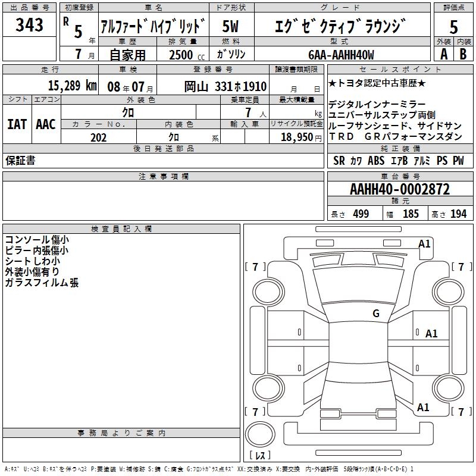Screen dimensions: 476x476
Task: Click the exterior rating A under 外装
Action: click(444, 54)
